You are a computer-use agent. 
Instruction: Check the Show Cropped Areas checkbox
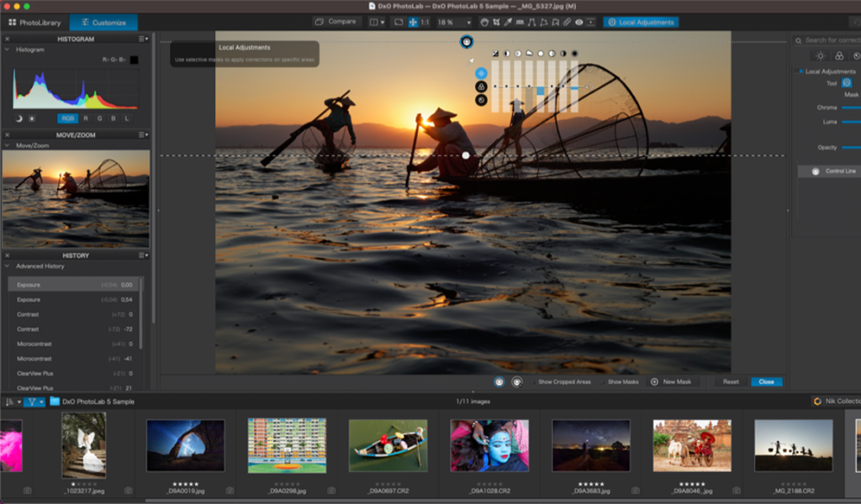(533, 381)
